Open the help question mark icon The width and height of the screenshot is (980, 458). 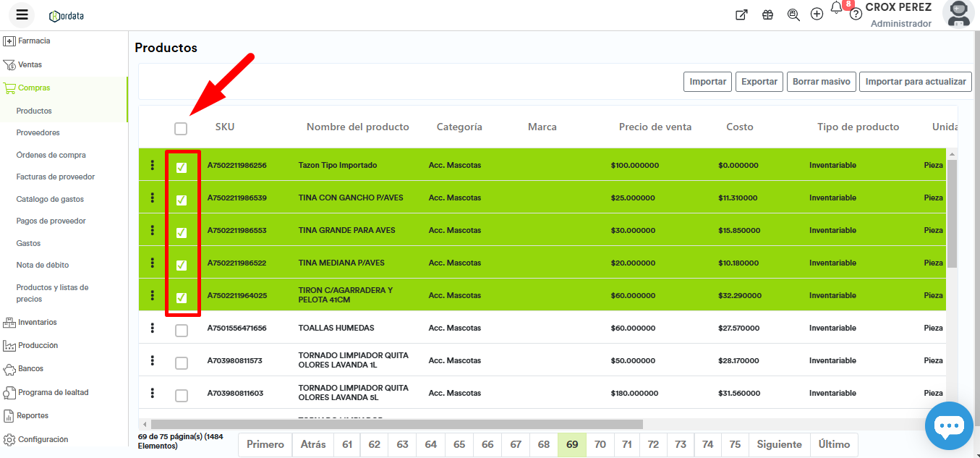point(856,14)
